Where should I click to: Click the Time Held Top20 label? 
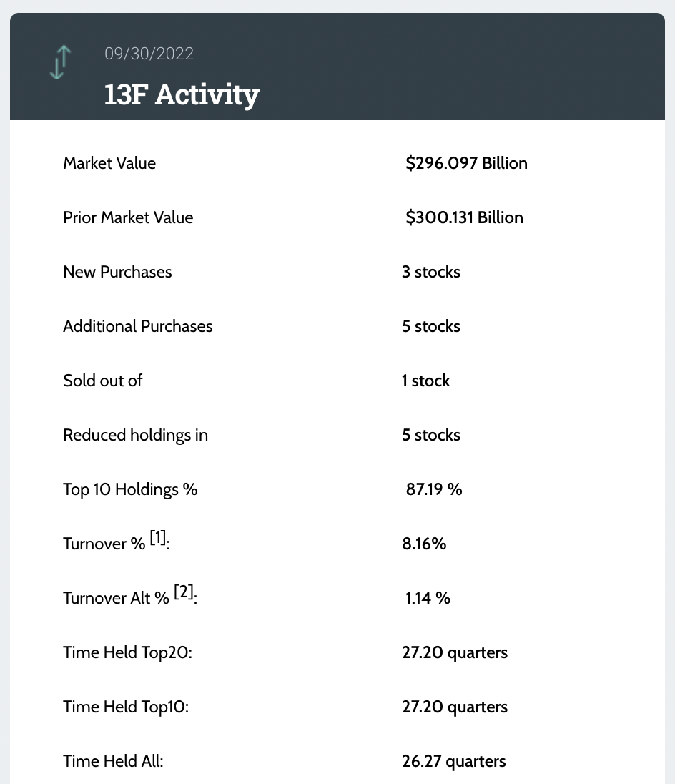(127, 652)
